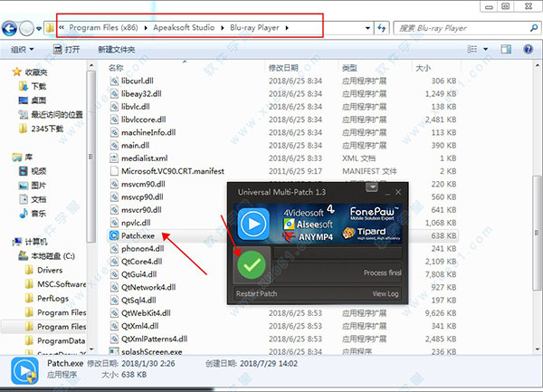The height and width of the screenshot is (392, 543).
Task: Click the change view icon
Action: point(472,49)
